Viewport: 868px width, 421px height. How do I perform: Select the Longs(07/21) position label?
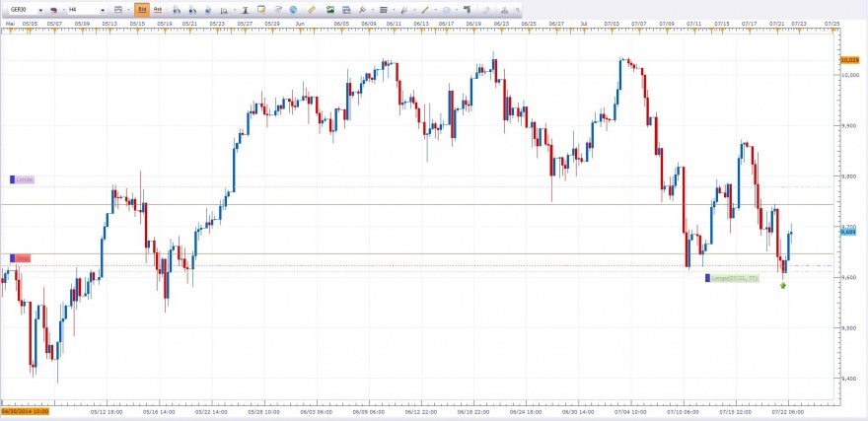point(732,278)
